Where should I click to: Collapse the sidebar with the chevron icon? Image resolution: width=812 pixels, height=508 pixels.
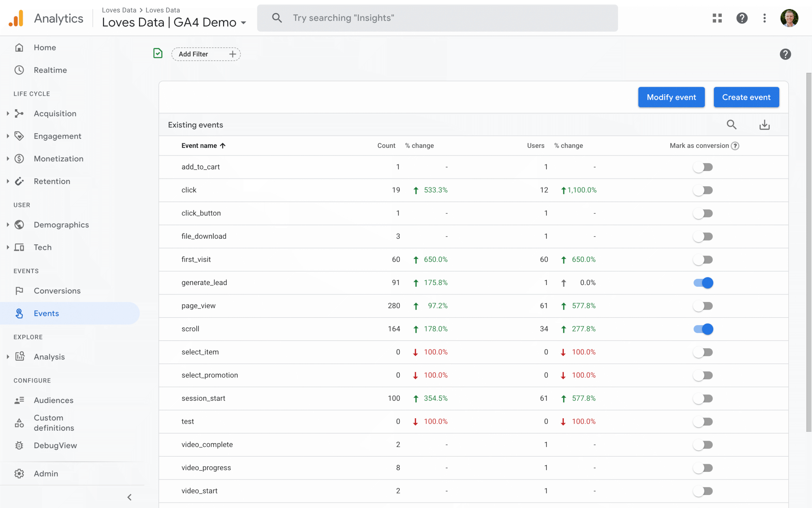coord(129,497)
